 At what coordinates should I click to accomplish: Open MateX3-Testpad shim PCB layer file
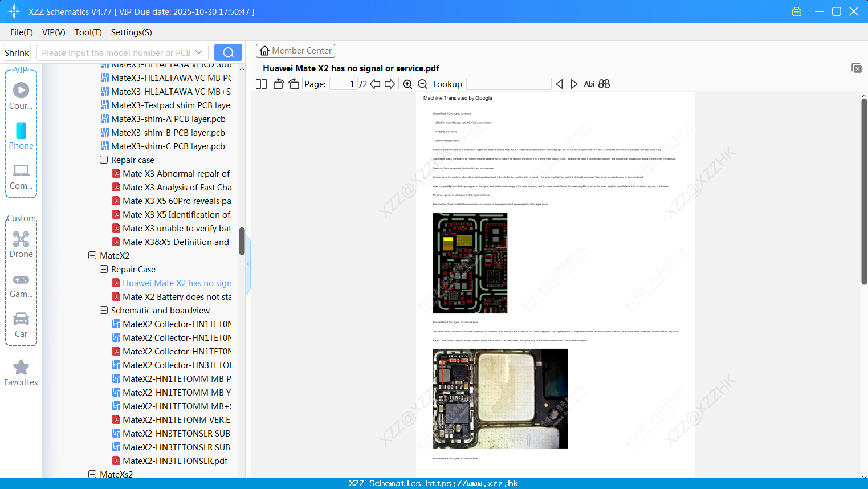click(166, 105)
